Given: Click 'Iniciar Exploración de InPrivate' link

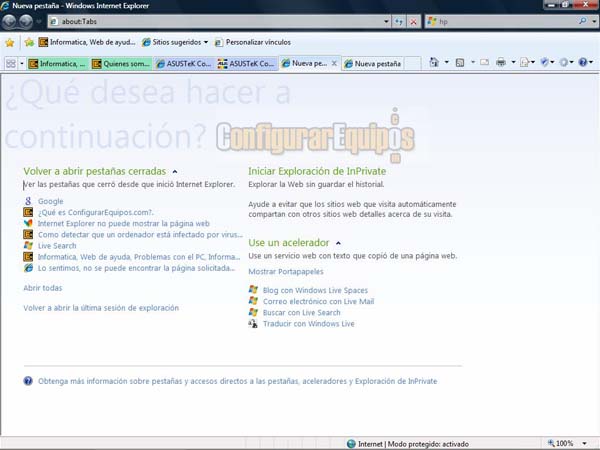Looking at the screenshot, I should click(x=317, y=171).
